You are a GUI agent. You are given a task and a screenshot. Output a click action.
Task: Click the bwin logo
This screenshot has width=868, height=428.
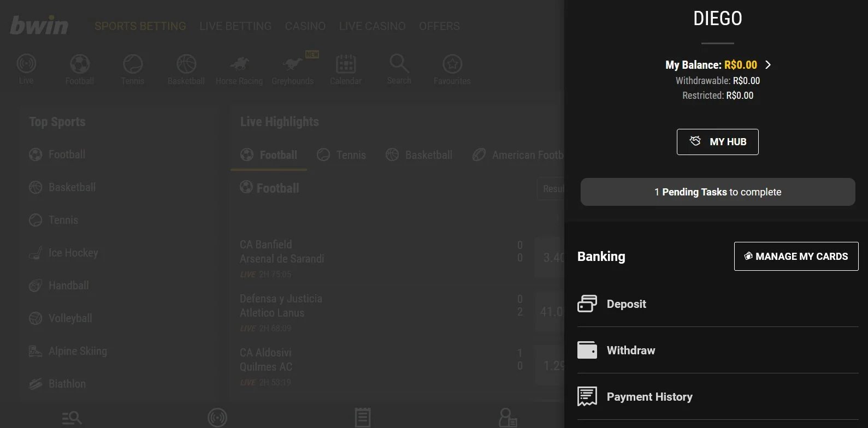point(39,25)
